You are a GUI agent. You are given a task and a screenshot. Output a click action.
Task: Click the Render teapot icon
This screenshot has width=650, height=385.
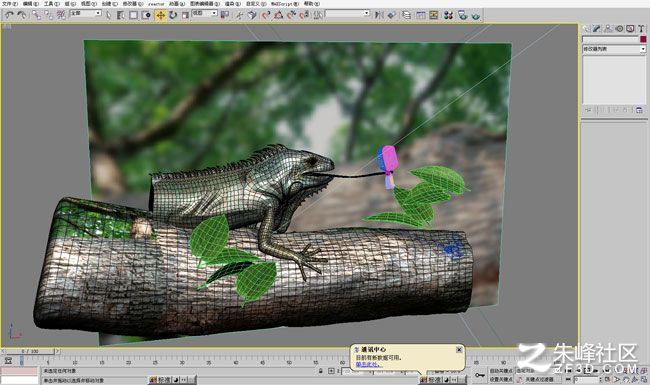(x=475, y=15)
